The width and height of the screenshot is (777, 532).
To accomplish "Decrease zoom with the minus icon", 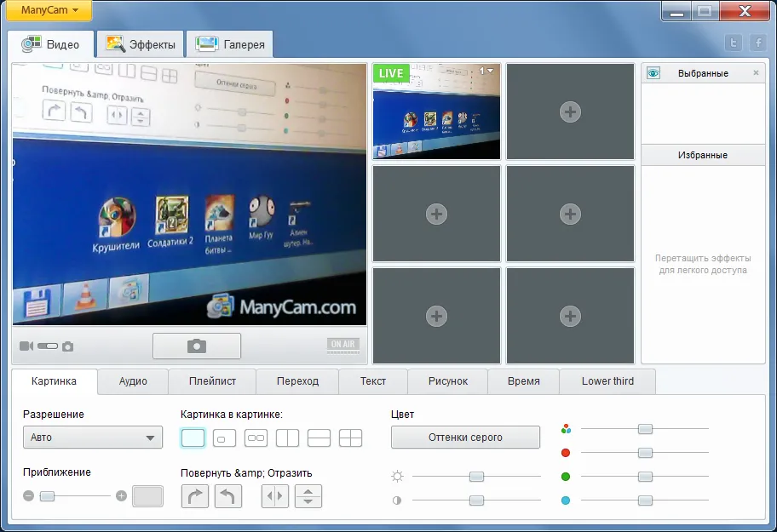I will click(29, 496).
